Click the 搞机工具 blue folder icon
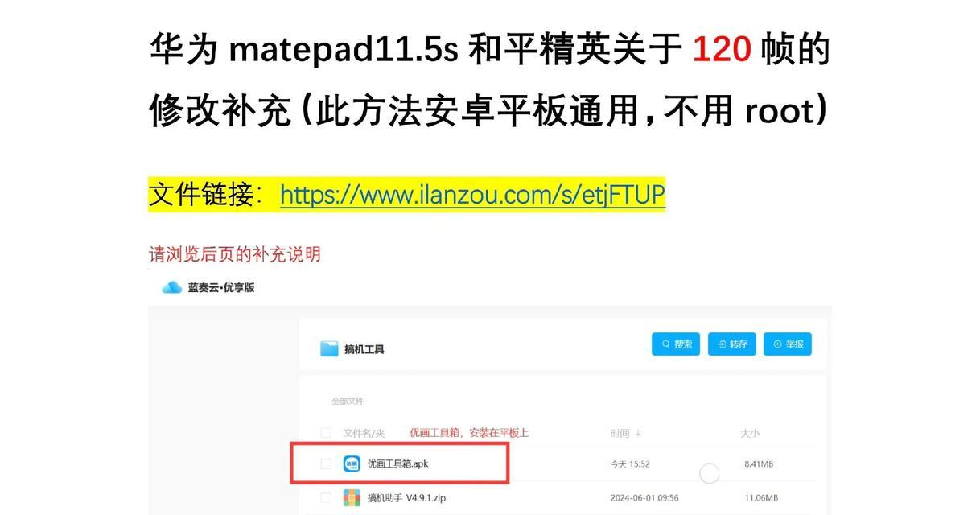 click(x=329, y=348)
